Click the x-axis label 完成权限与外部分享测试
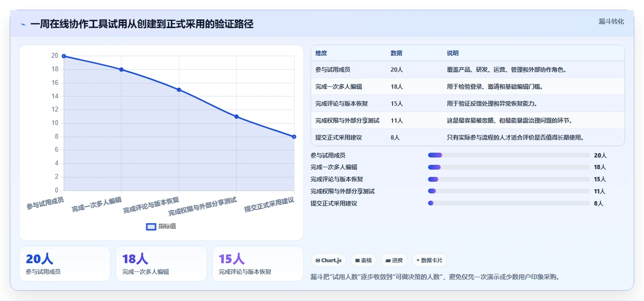 (x=202, y=206)
